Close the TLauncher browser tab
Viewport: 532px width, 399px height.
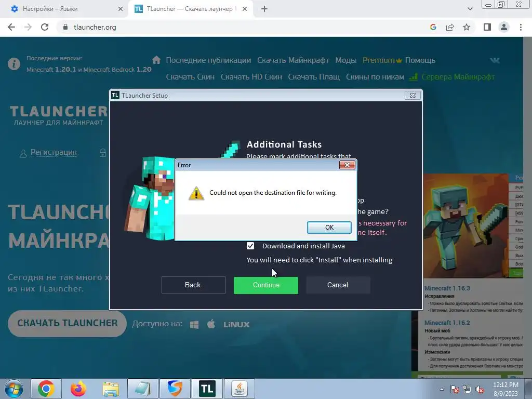(x=245, y=9)
